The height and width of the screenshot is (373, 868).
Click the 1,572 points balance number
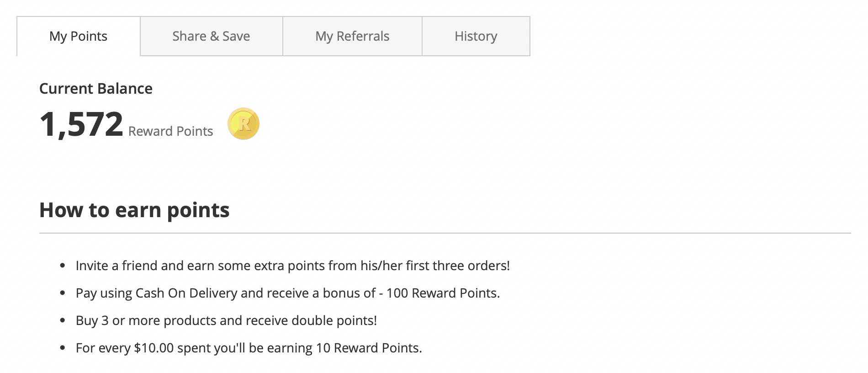[x=82, y=123]
